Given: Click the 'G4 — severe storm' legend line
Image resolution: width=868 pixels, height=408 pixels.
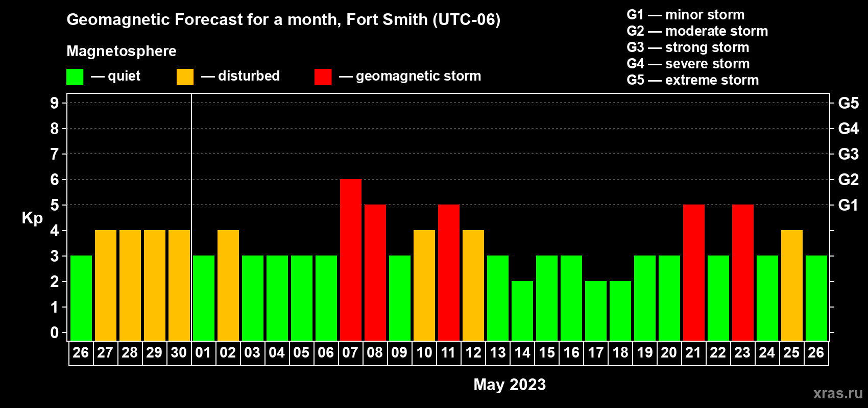Looking at the screenshot, I should point(688,64).
